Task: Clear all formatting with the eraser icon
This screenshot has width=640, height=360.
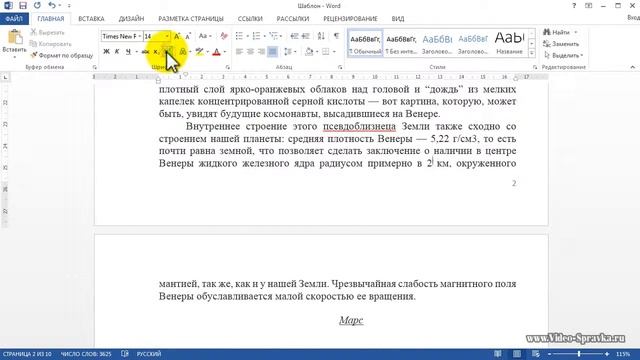Action: pos(224,36)
